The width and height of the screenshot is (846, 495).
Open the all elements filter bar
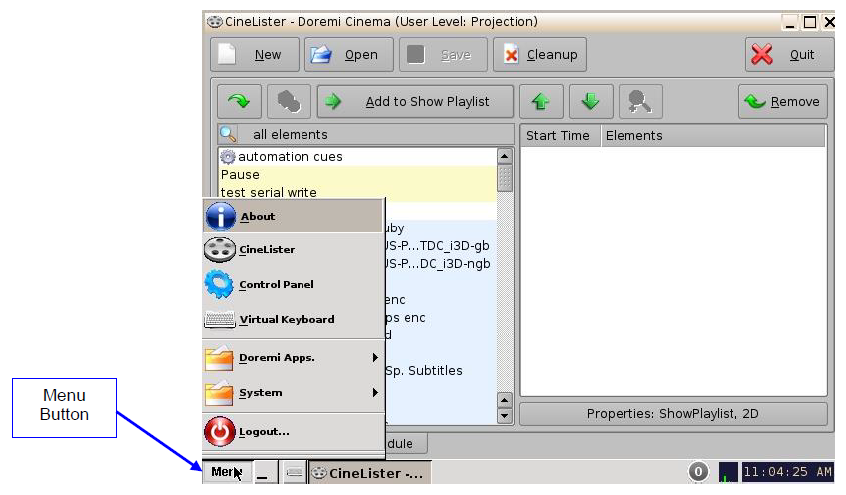366,134
